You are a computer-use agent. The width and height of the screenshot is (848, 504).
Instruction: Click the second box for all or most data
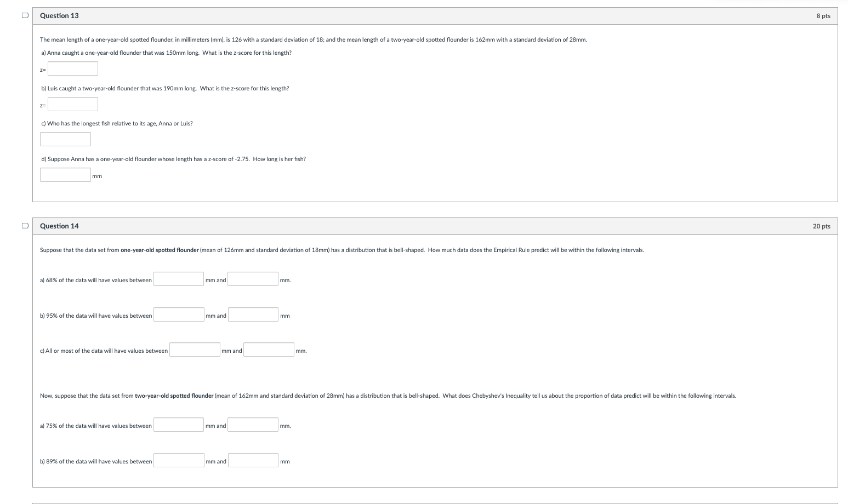click(268, 348)
